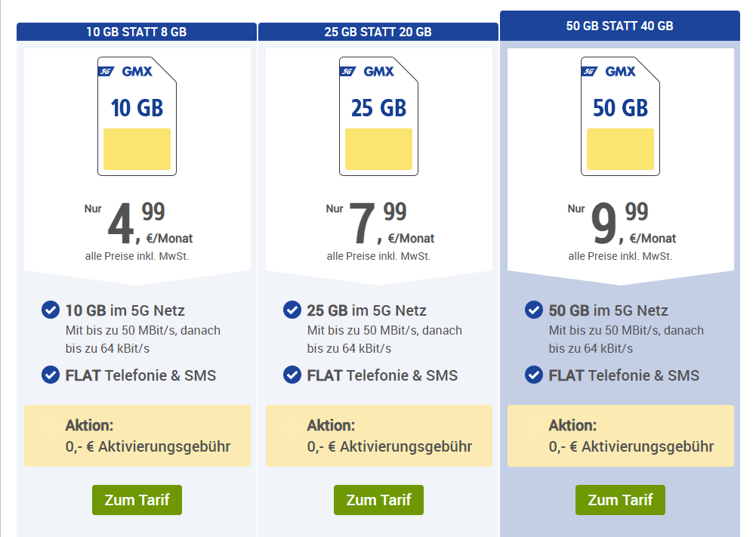This screenshot has height=537, width=756.
Task: Click Aktion box in the 25 GB plan
Action: tap(378, 436)
